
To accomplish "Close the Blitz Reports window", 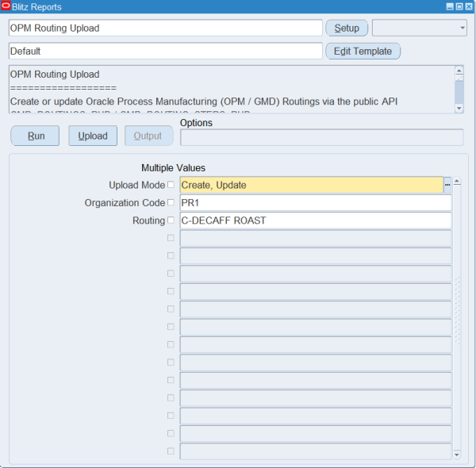I will (469, 6).
